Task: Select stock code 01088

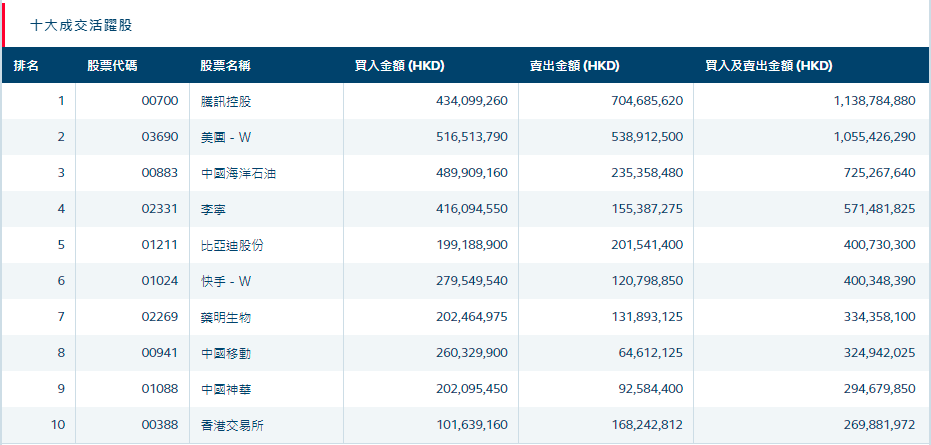Action: point(160,389)
